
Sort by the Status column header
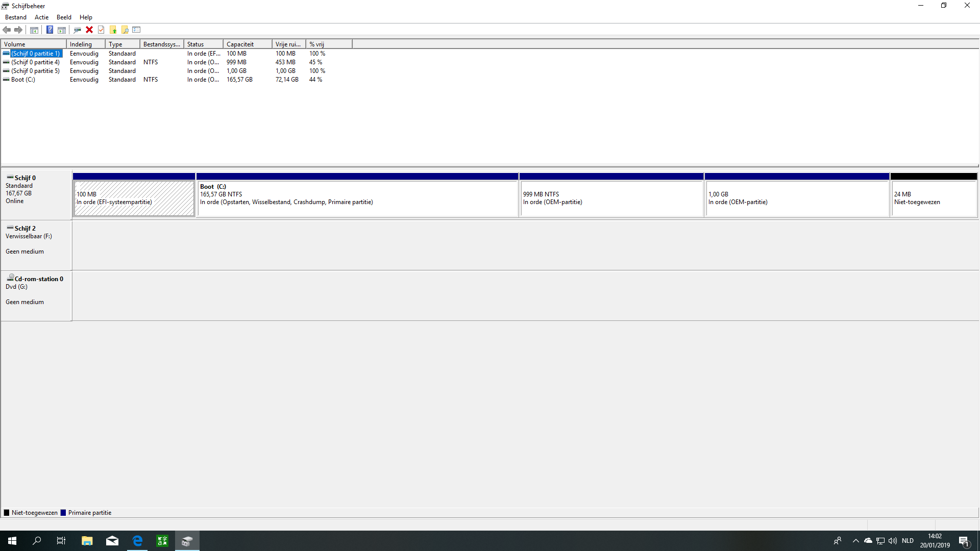coord(204,44)
